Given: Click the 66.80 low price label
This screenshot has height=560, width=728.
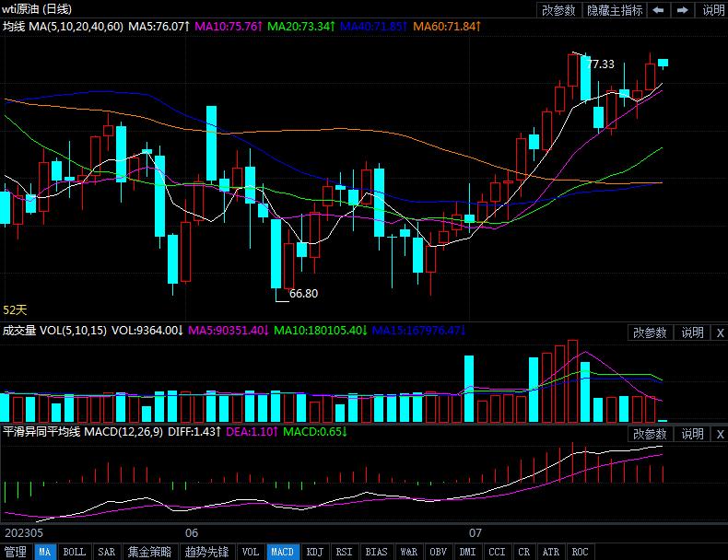Looking at the screenshot, I should [x=303, y=294].
